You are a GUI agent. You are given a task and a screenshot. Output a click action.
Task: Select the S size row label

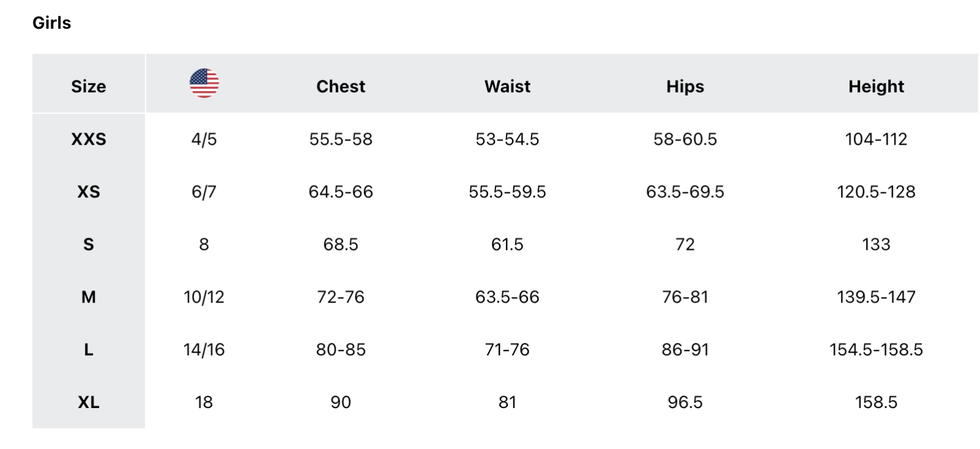point(88,244)
